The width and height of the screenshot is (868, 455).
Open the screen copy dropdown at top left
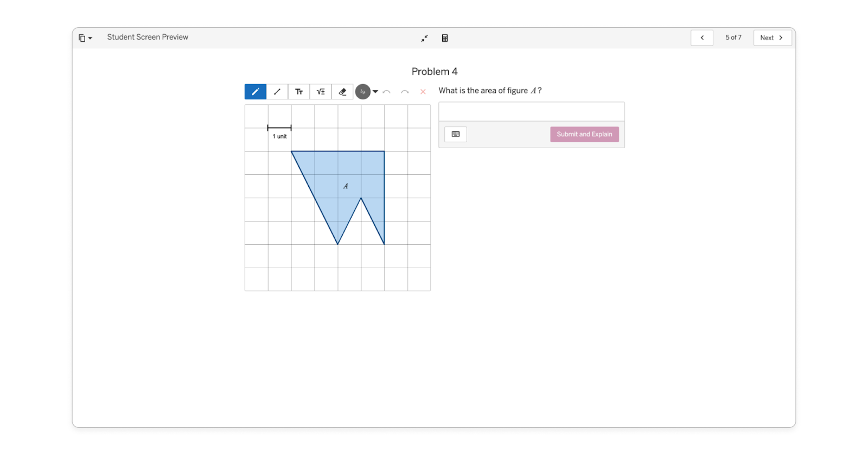85,37
